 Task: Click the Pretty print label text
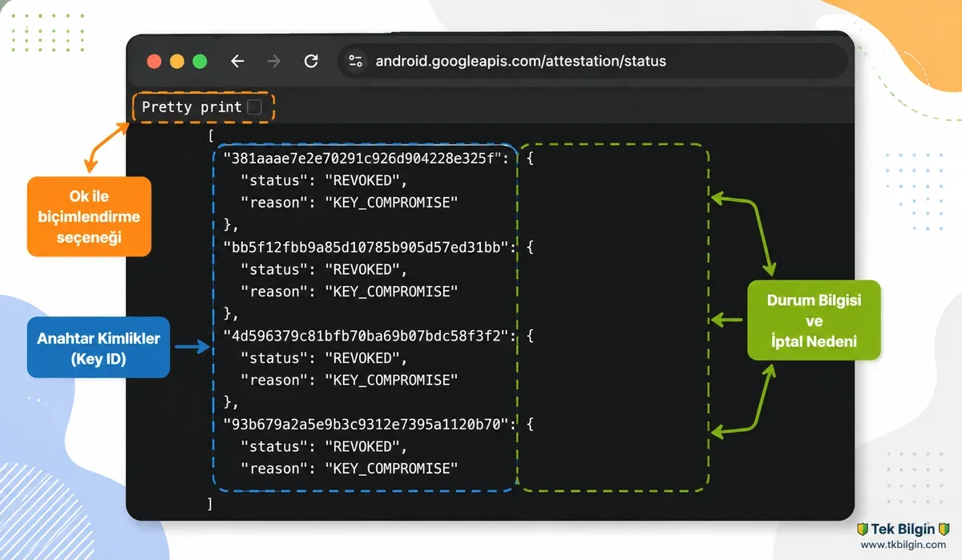coord(192,107)
